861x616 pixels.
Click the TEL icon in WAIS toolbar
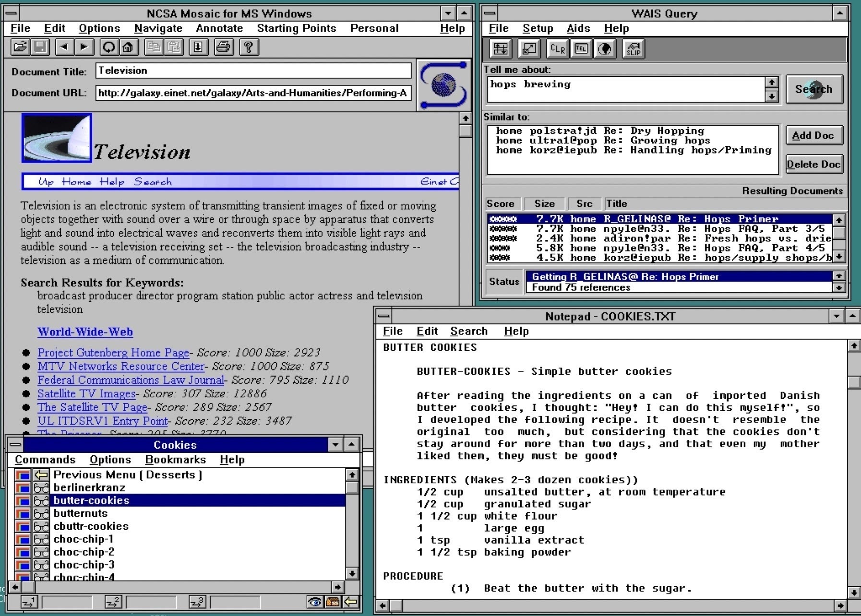click(581, 49)
